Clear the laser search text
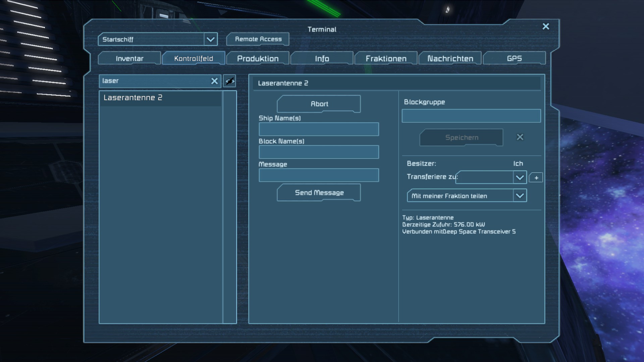The height and width of the screenshot is (362, 644). coord(214,81)
